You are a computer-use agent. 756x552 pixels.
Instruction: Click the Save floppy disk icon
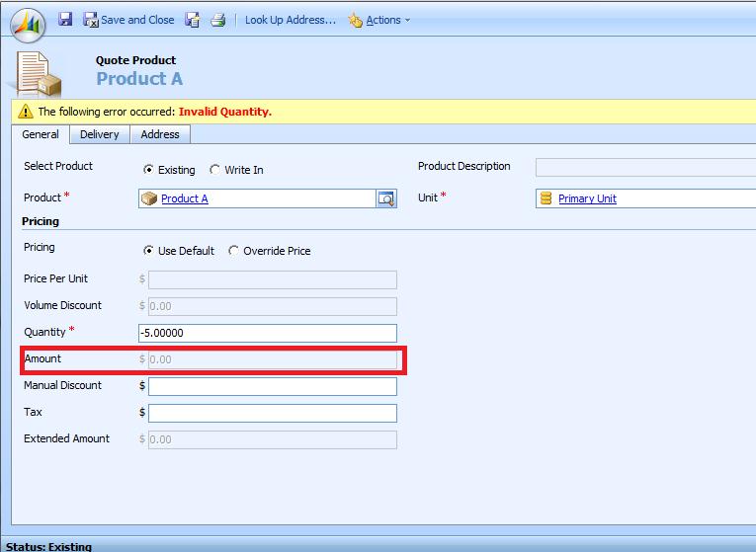click(65, 20)
